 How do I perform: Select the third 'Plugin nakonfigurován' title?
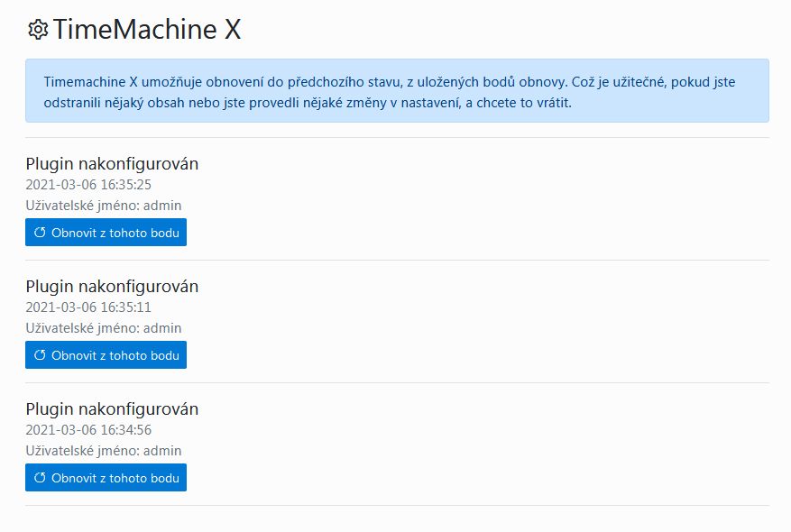click(112, 408)
